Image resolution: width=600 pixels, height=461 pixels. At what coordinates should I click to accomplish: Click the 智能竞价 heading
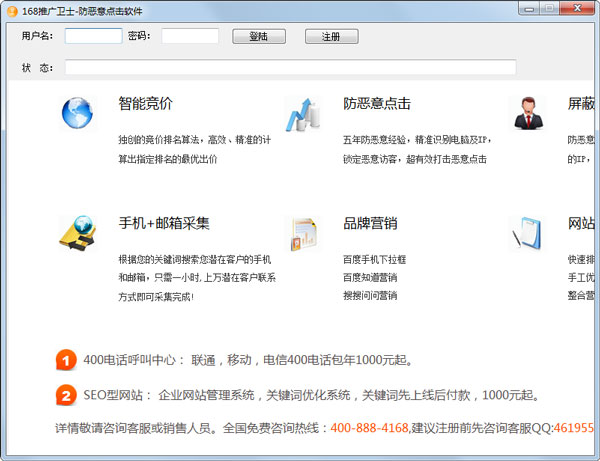point(145,103)
